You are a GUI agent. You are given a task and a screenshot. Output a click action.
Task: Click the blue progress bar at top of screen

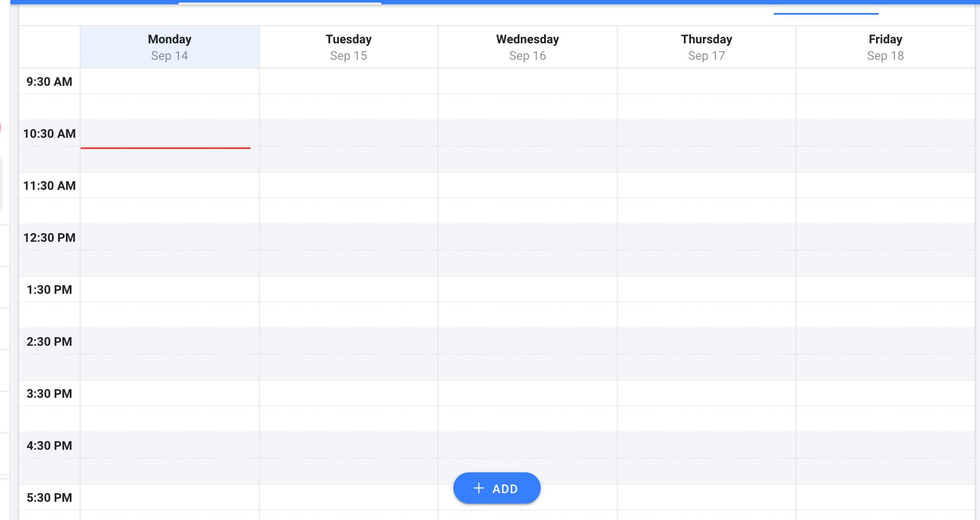pos(490,3)
